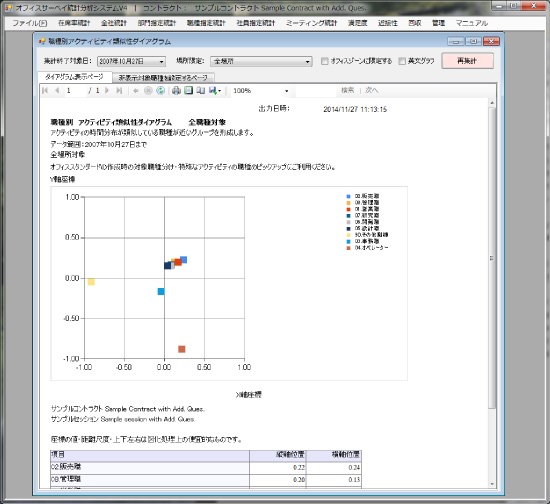Go to the first report page
This screenshot has height=504, width=550.
tap(45, 90)
